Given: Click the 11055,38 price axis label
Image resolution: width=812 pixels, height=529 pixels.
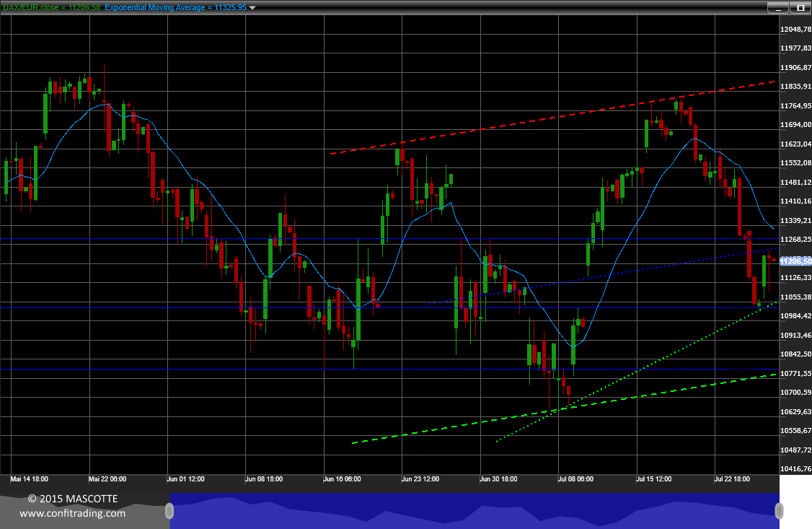Looking at the screenshot, I should click(795, 297).
